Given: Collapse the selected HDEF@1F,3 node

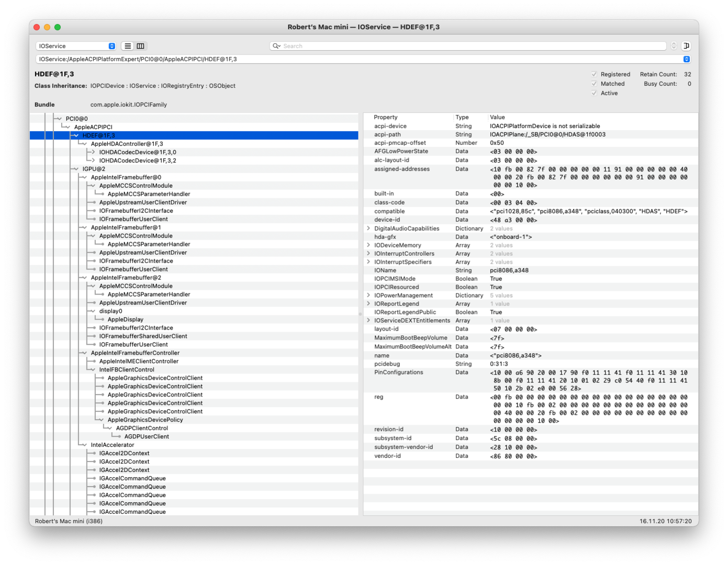Looking at the screenshot, I should [x=76, y=135].
